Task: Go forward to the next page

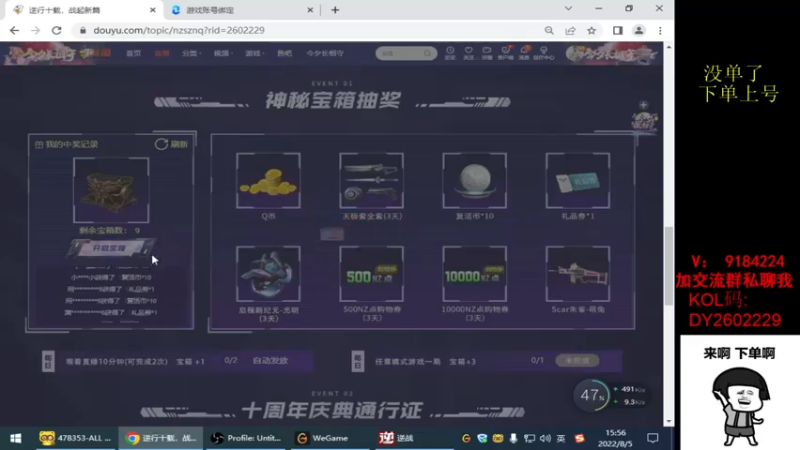Action: [35, 31]
